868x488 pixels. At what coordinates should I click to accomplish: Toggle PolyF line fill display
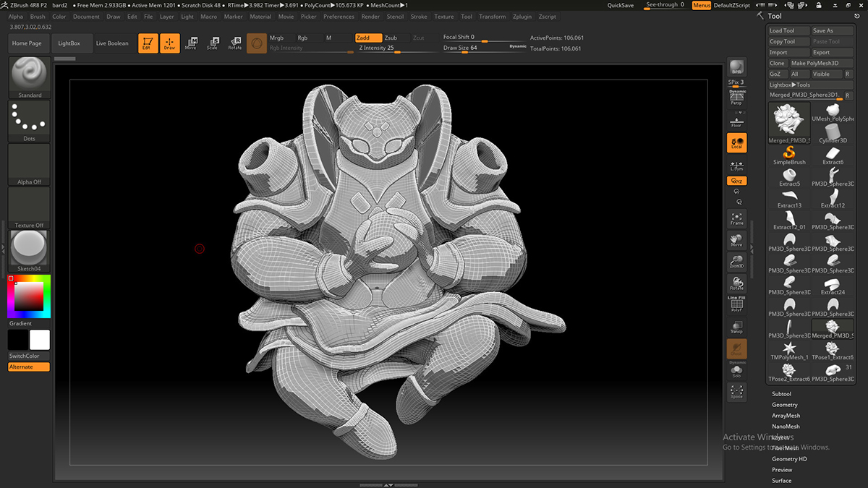tap(736, 304)
